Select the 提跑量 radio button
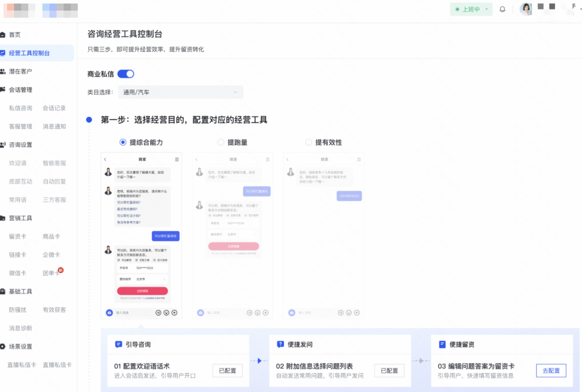The height and width of the screenshot is (392, 582). tap(221, 142)
